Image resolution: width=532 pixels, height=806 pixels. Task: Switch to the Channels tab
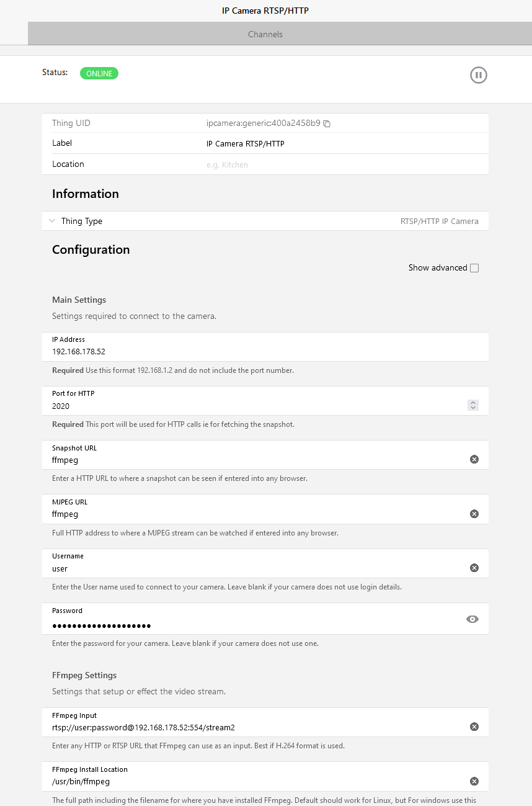click(x=265, y=34)
